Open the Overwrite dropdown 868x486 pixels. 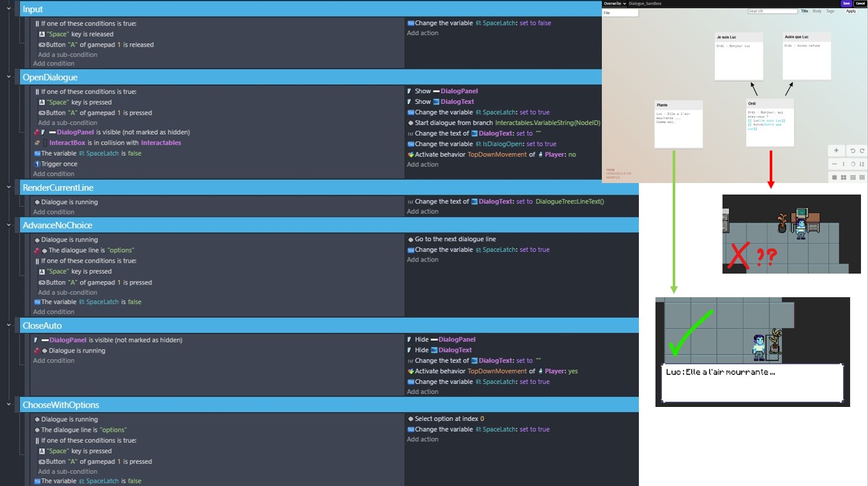coord(615,3)
